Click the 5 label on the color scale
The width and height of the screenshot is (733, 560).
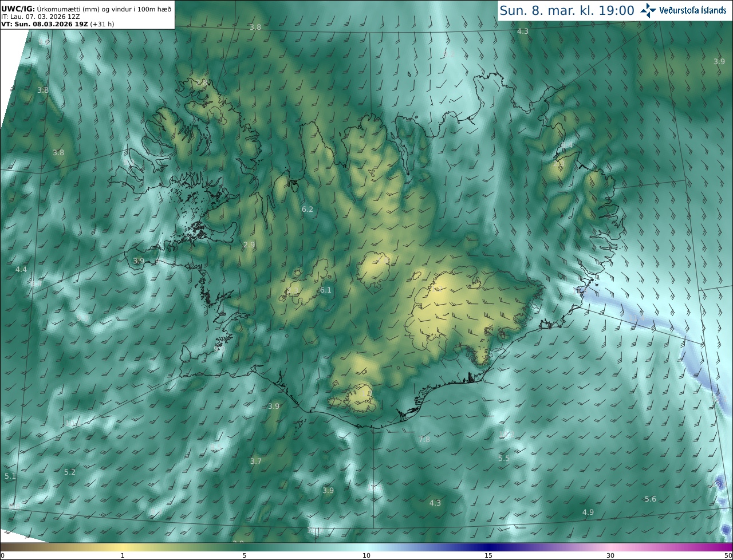pyautogui.click(x=245, y=555)
